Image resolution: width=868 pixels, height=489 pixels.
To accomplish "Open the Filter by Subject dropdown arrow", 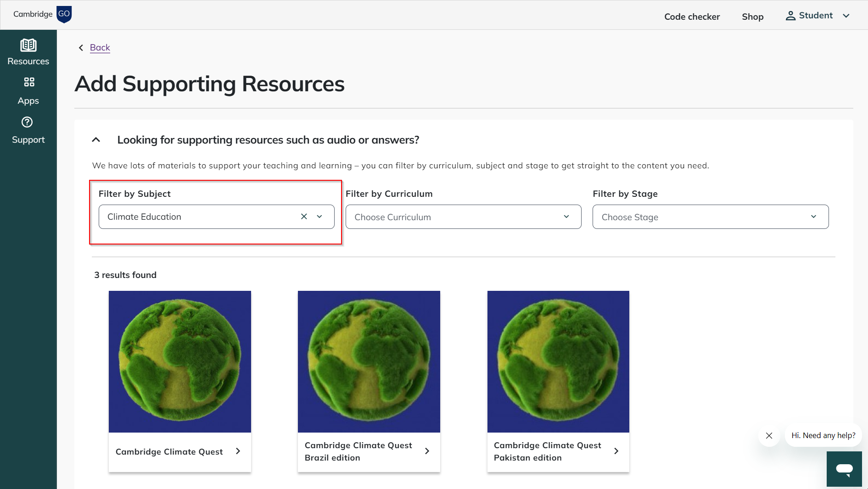I will point(319,217).
